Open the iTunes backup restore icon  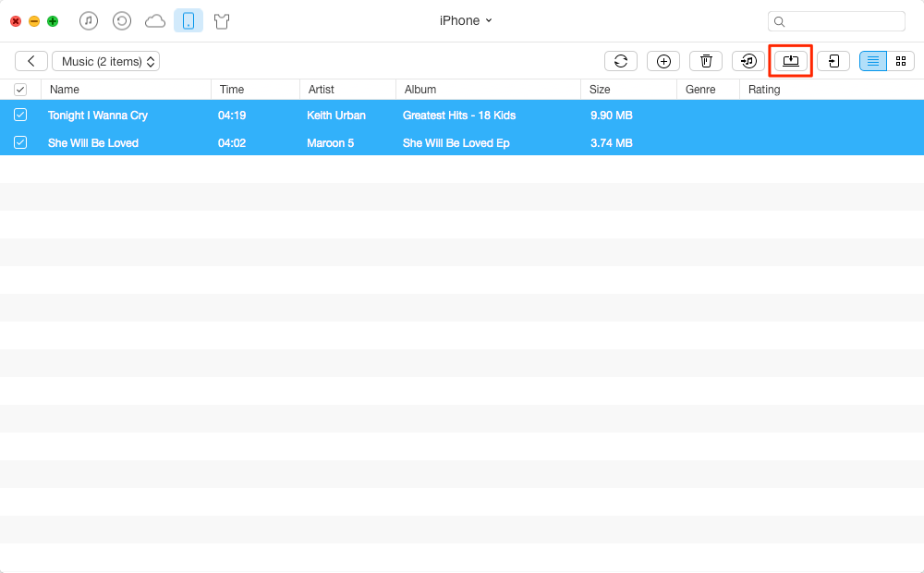[122, 21]
